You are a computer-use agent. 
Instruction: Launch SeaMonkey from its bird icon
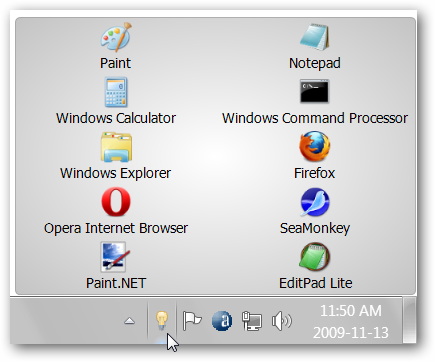[315, 202]
